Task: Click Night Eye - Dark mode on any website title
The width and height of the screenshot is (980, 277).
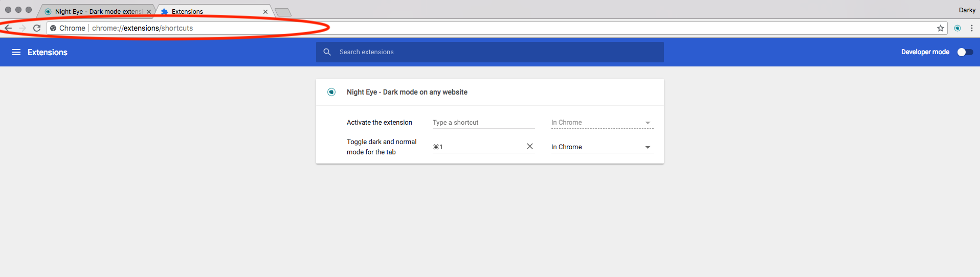Action: coord(407,92)
